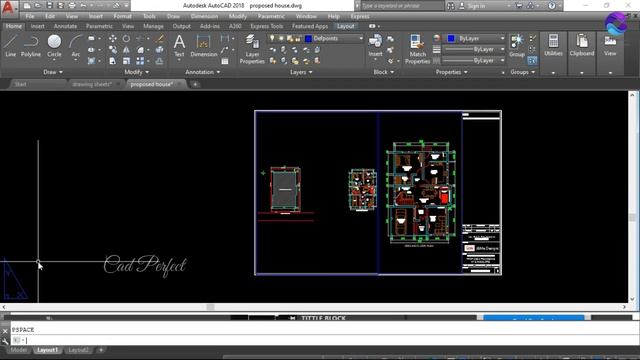Viewport: 640px width, 360px height.
Task: Expand the Draw panel flyout
Action: [x=53, y=72]
